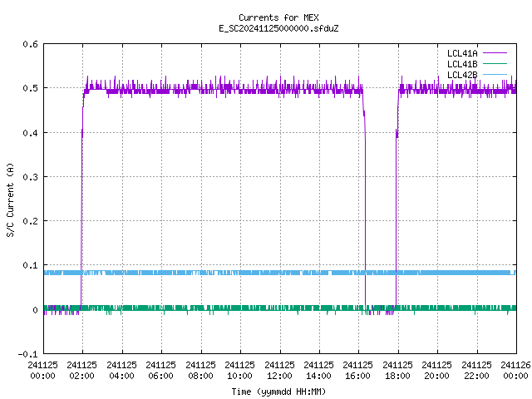Click the 241125 10:00 x-axis tick label
This screenshot has height=399, width=532.
click(239, 371)
